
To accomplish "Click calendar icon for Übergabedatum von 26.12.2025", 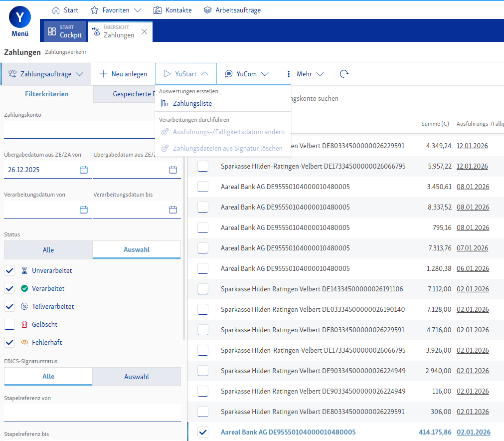I will (84, 170).
